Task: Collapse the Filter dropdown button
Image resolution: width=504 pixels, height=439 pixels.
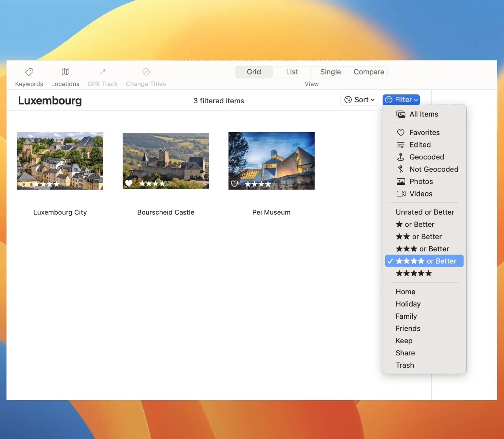Action: 401,100
